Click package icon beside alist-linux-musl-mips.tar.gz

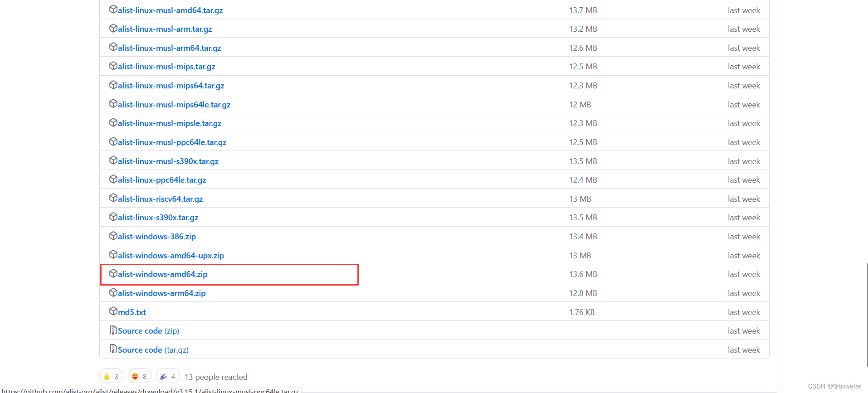113,66
